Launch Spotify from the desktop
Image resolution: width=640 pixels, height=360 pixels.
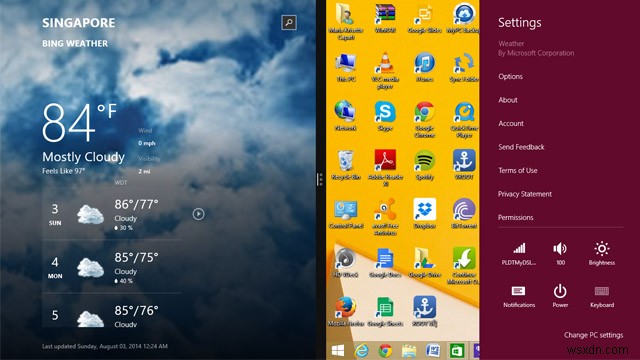click(424, 165)
